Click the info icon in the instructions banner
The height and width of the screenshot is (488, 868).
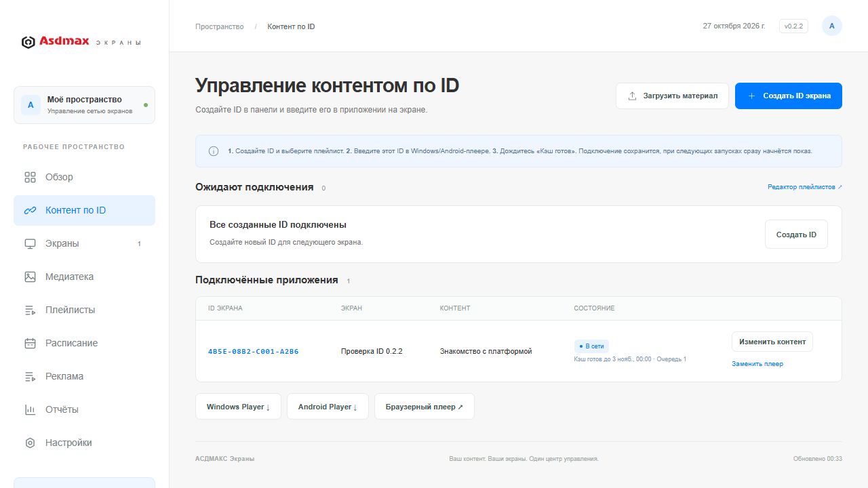[214, 151]
